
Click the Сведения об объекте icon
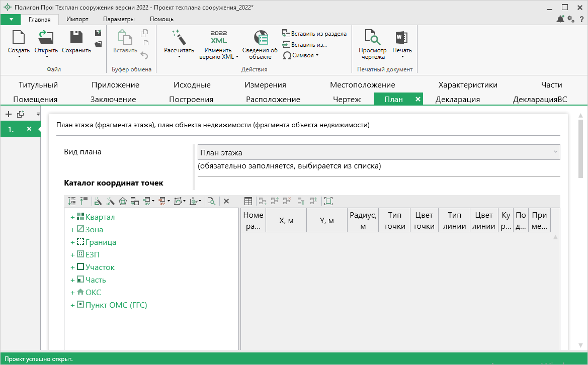pyautogui.click(x=260, y=38)
